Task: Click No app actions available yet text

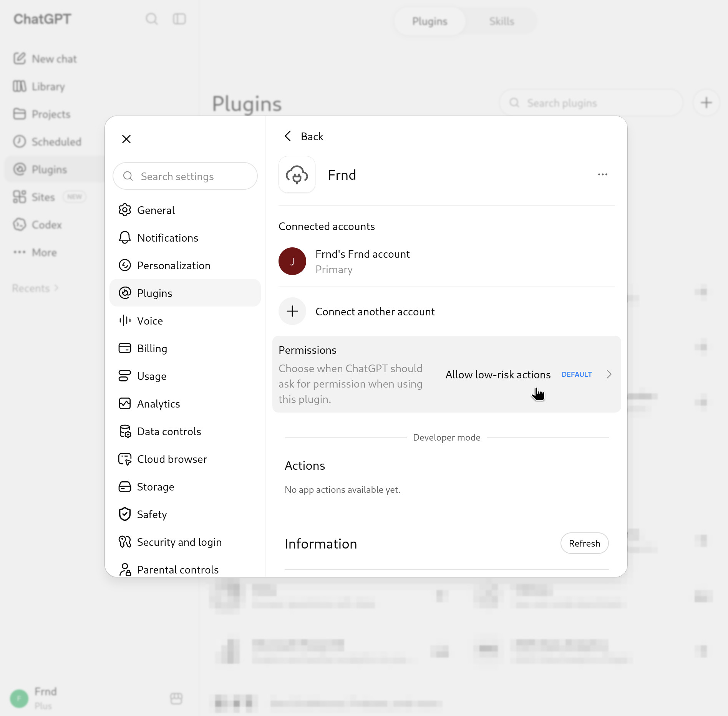Action: [x=342, y=490]
